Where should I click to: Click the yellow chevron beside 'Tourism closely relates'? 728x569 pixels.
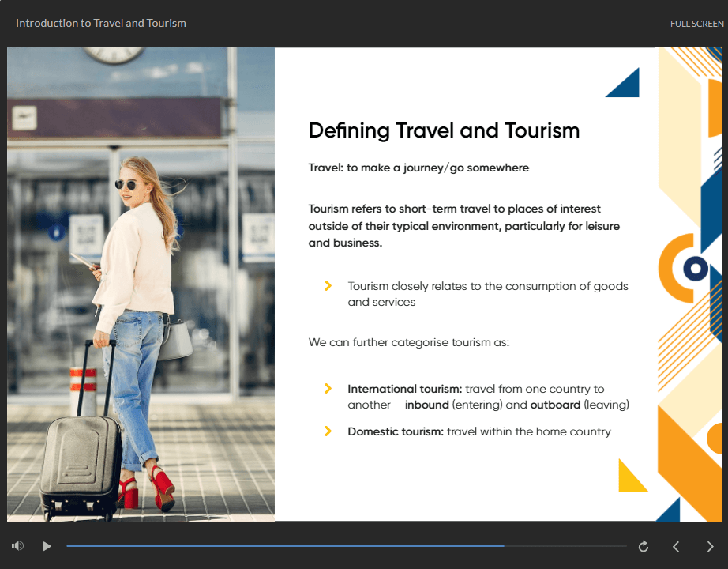click(328, 286)
